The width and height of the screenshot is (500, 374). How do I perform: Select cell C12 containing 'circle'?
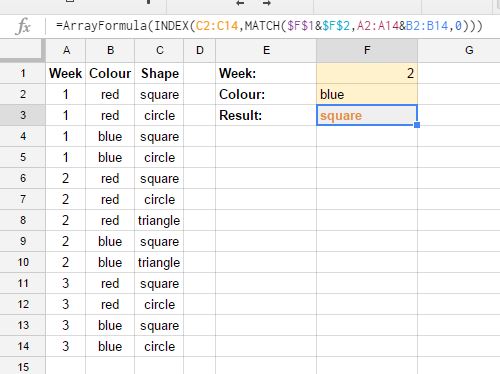[159, 304]
